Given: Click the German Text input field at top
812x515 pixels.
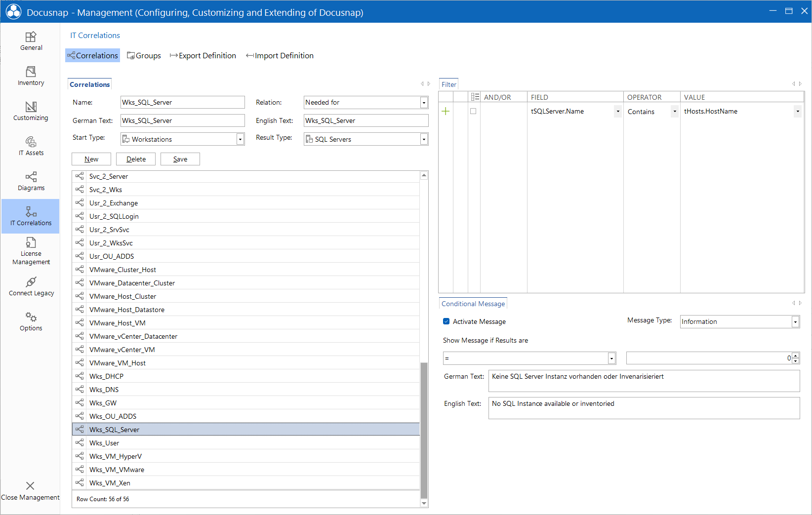Looking at the screenshot, I should tap(183, 120).
